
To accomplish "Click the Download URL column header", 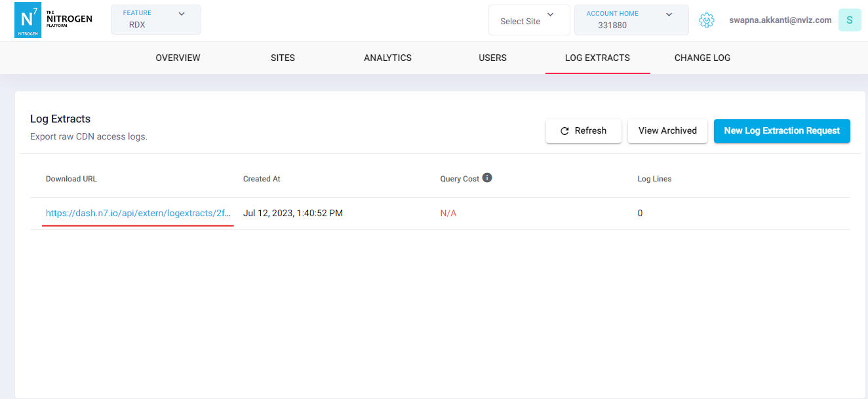I will coord(71,179).
